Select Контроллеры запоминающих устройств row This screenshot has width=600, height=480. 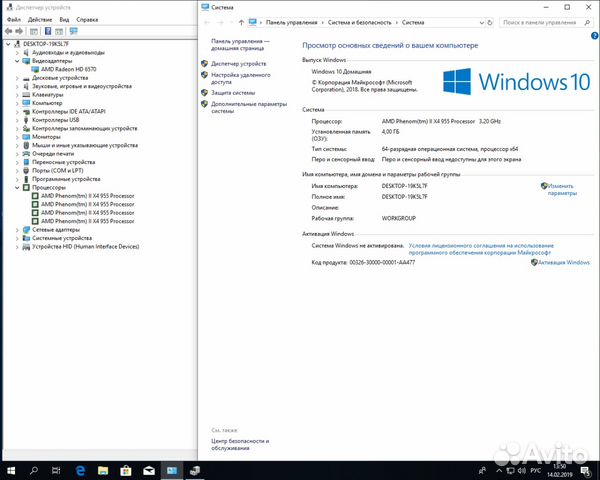click(85, 128)
